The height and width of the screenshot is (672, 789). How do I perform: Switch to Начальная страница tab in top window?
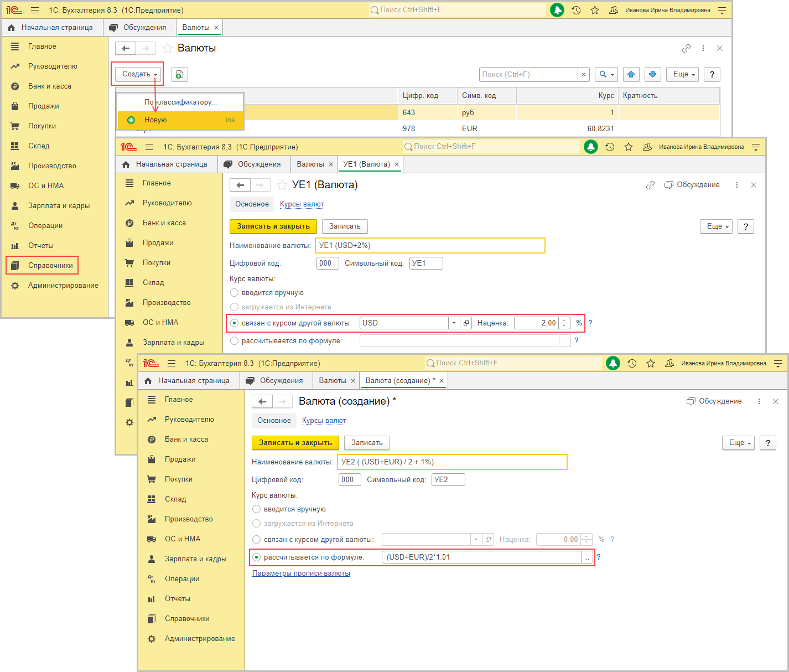52,27
